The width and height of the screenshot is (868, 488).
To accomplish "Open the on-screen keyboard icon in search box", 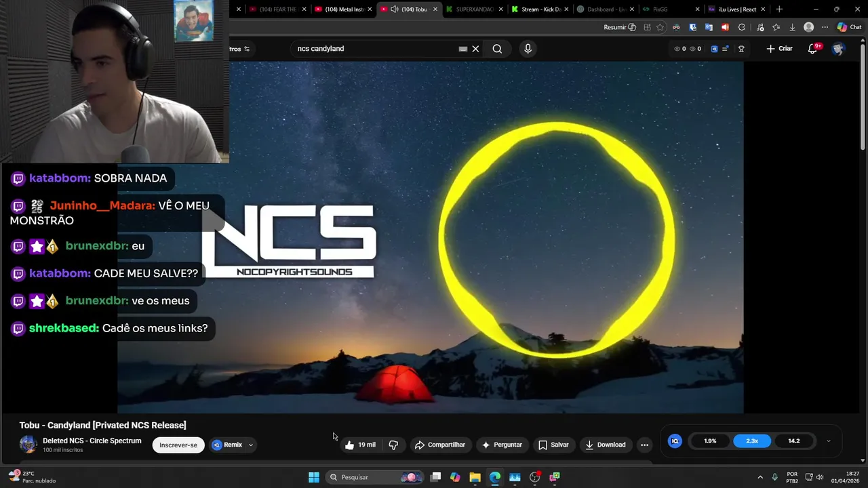I will coord(463,49).
